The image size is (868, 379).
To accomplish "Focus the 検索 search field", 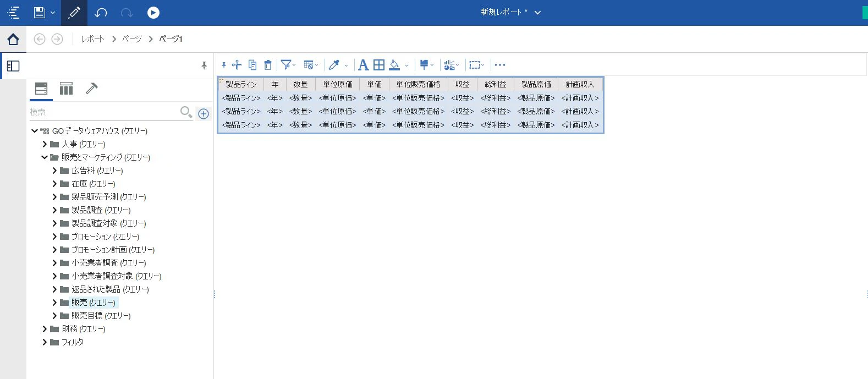I will 103,112.
